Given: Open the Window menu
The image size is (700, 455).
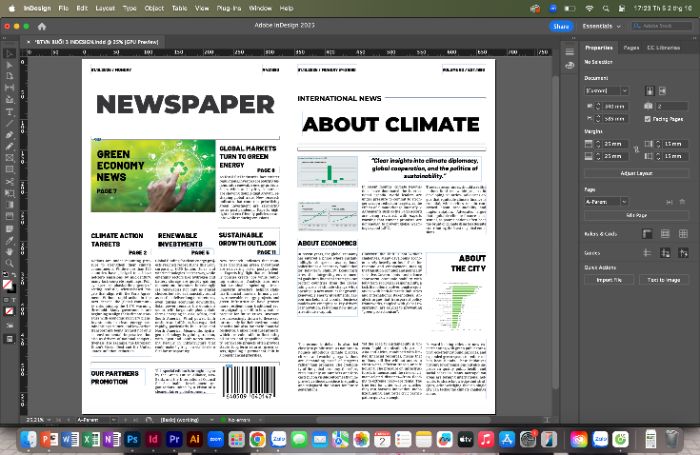Looking at the screenshot, I should [260, 8].
